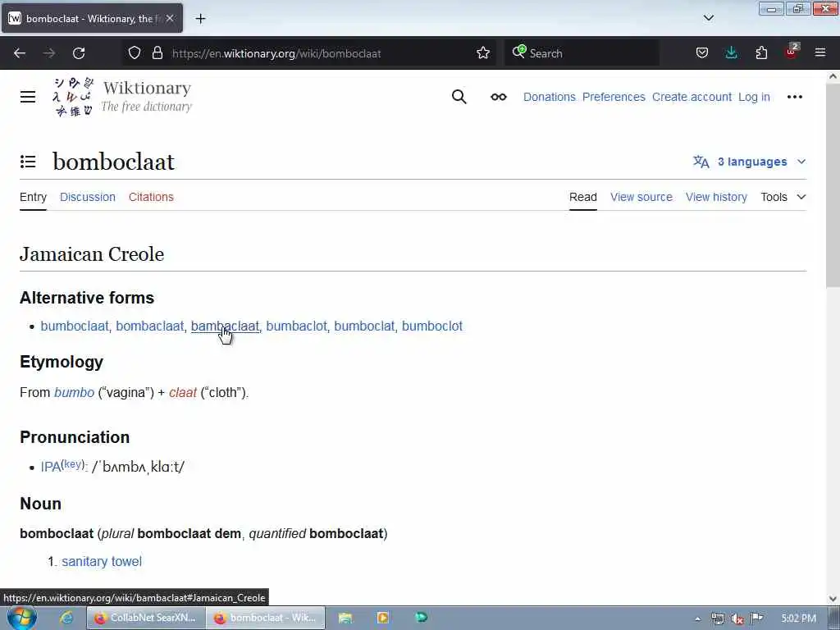Open the Action Center flag tray icon
The height and width of the screenshot is (630, 840).
tap(756, 619)
